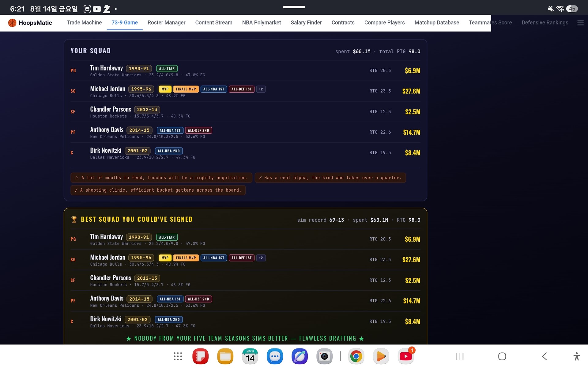Click Anthony Davis All-Def 2nd badge in Your Squad

198,130
